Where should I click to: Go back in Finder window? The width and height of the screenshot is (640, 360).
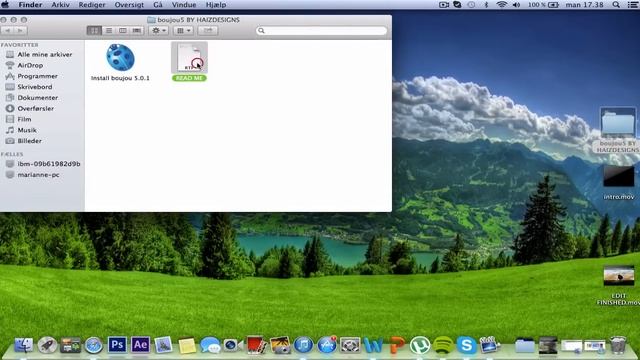pyautogui.click(x=7, y=31)
